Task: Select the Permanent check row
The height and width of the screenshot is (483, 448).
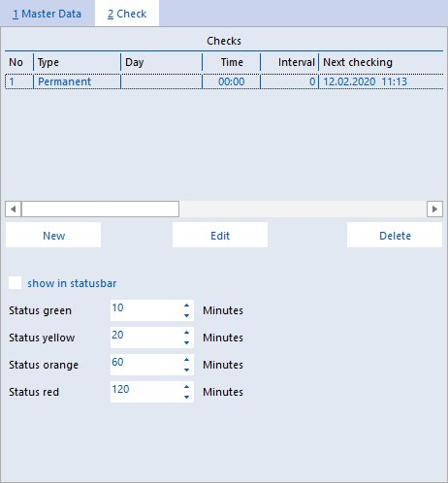Action: point(224,81)
